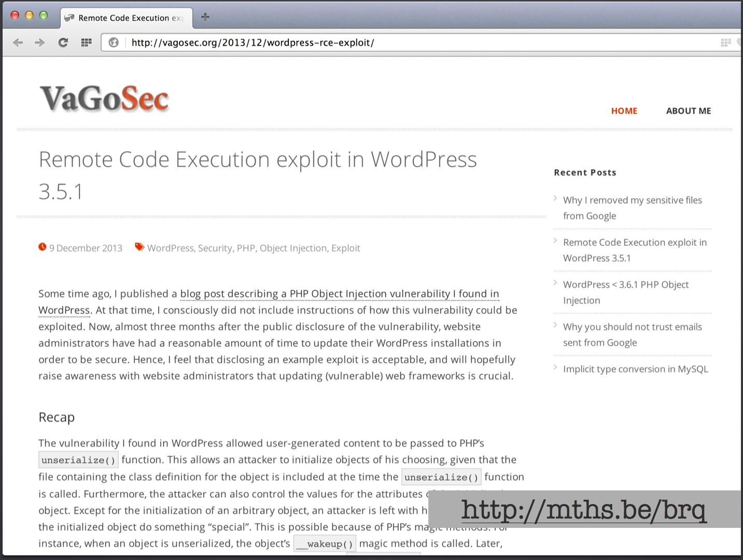The height and width of the screenshot is (560, 743).
Task: Open the HOME navigation item
Action: tap(624, 111)
